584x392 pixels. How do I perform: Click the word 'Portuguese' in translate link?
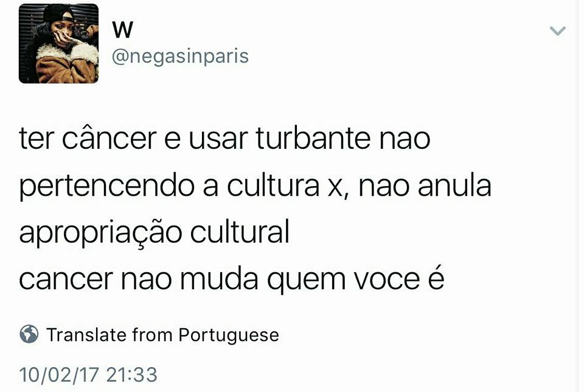click(x=229, y=335)
